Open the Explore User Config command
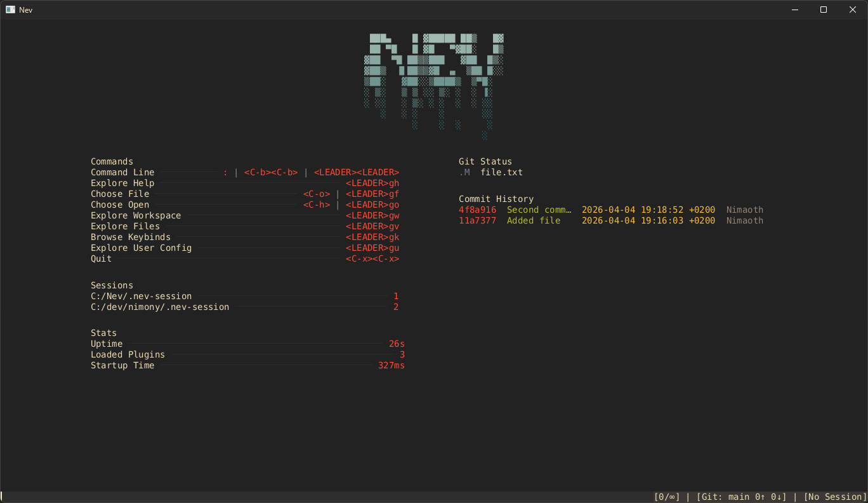 (x=245, y=248)
